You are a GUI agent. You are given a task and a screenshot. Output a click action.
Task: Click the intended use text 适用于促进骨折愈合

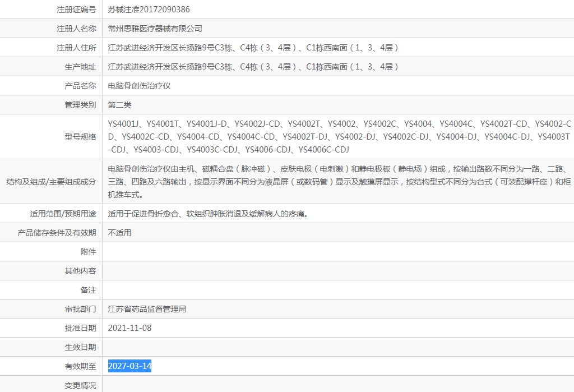[207, 214]
